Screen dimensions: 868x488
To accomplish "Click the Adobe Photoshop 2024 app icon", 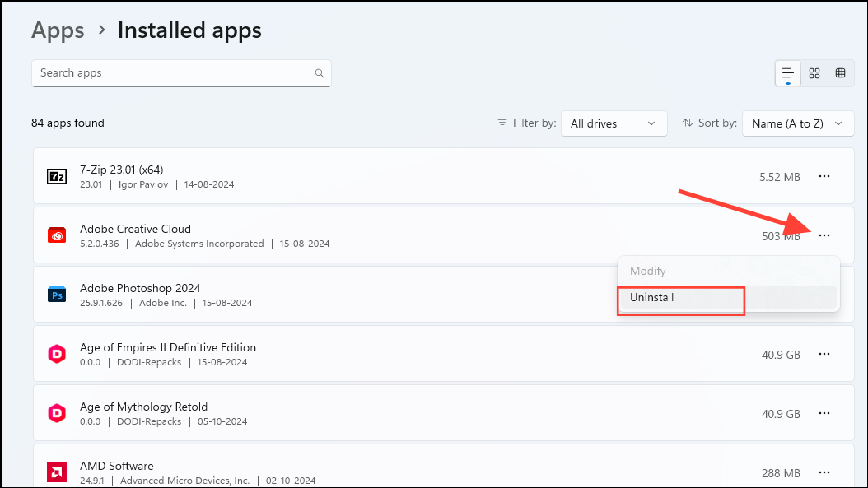I will (x=57, y=295).
